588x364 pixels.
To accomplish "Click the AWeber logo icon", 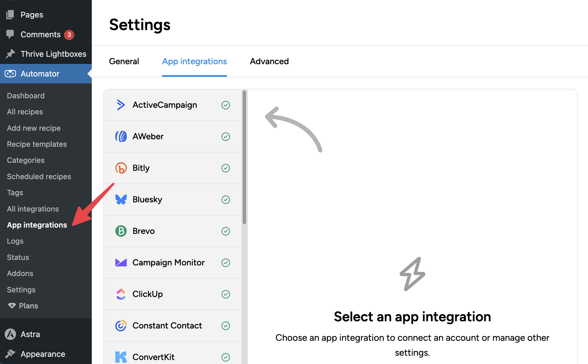I will coord(121,136).
